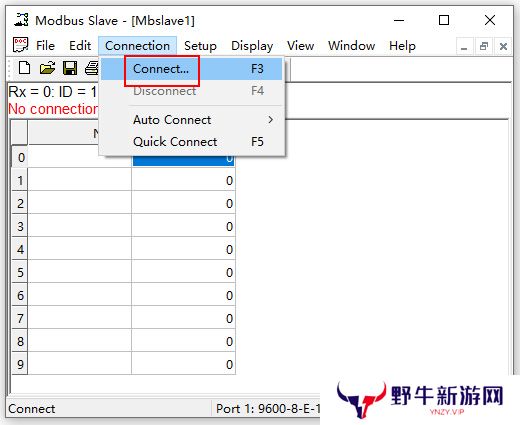Select row header 7
The width and height of the screenshot is (520, 425).
point(20,318)
